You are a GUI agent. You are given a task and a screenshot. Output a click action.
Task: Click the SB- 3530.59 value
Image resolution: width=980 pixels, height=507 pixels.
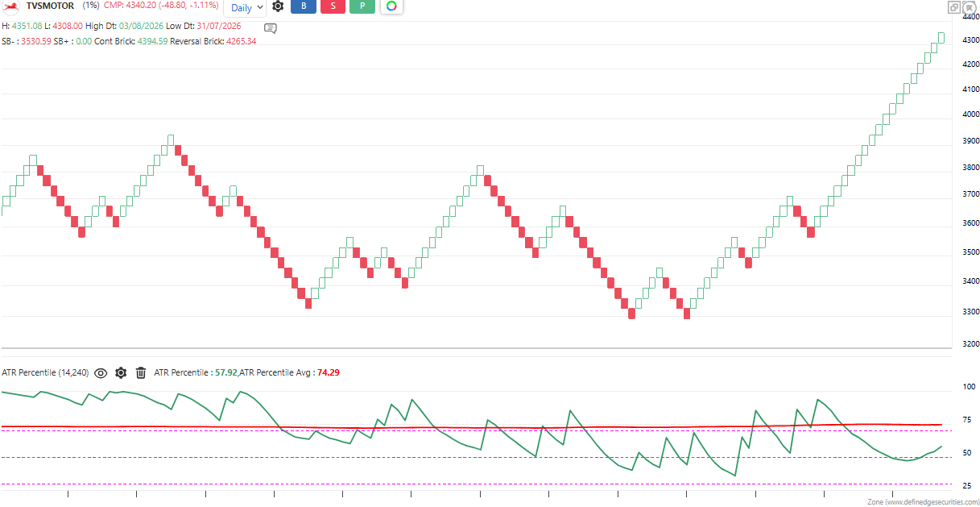[x=35, y=40]
